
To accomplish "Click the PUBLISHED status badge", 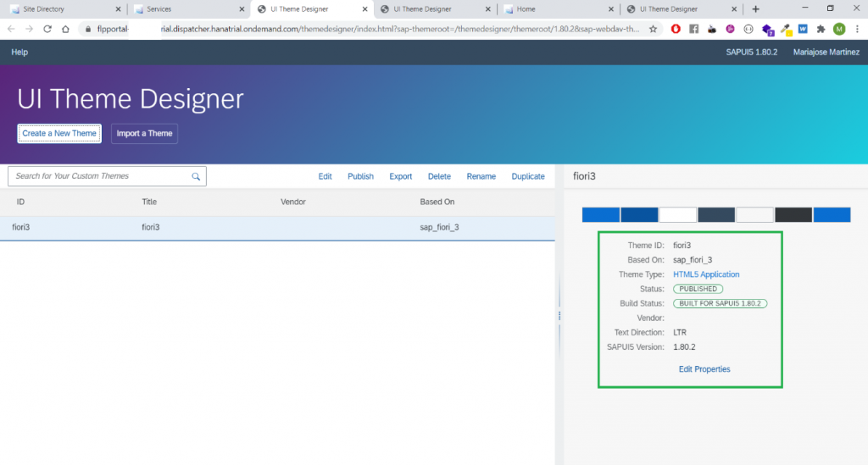I will (x=698, y=289).
